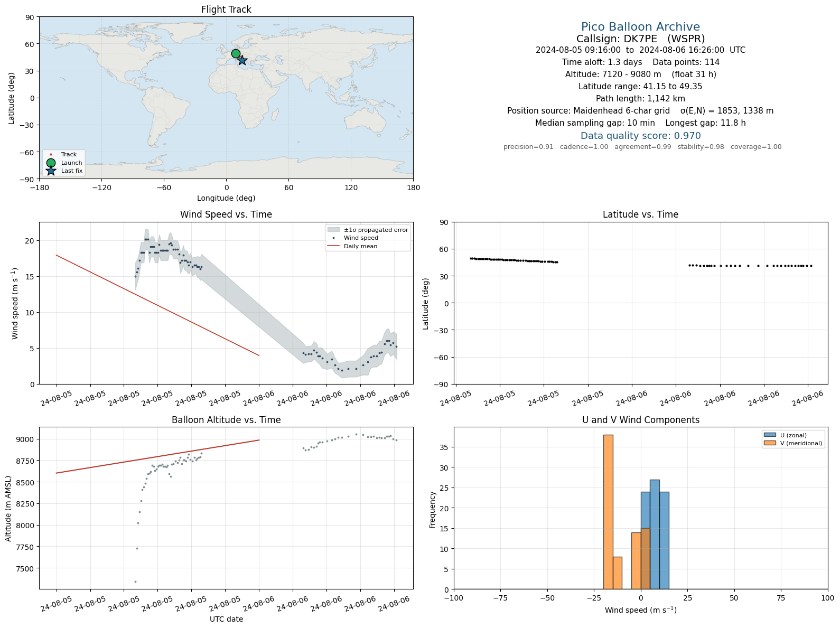This screenshot has height=628, width=840.
Task: Click the "Path length: 1,142 km" line
Action: click(640, 99)
